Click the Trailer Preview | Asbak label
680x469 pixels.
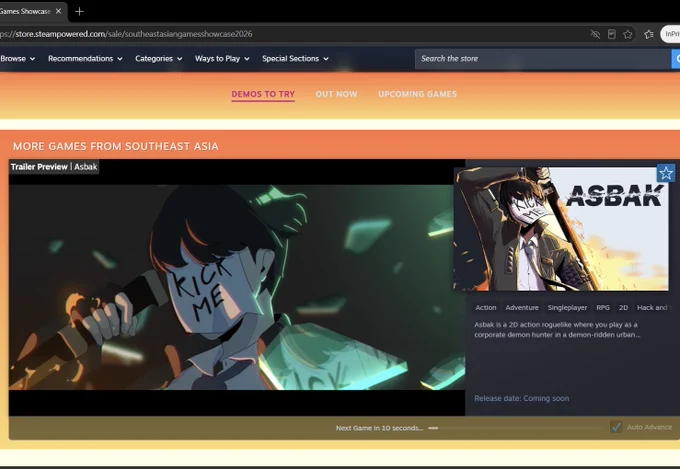point(54,167)
